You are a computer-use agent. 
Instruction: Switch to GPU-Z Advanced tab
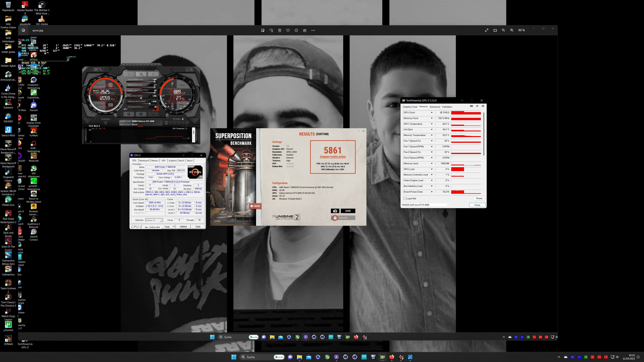pos(435,107)
